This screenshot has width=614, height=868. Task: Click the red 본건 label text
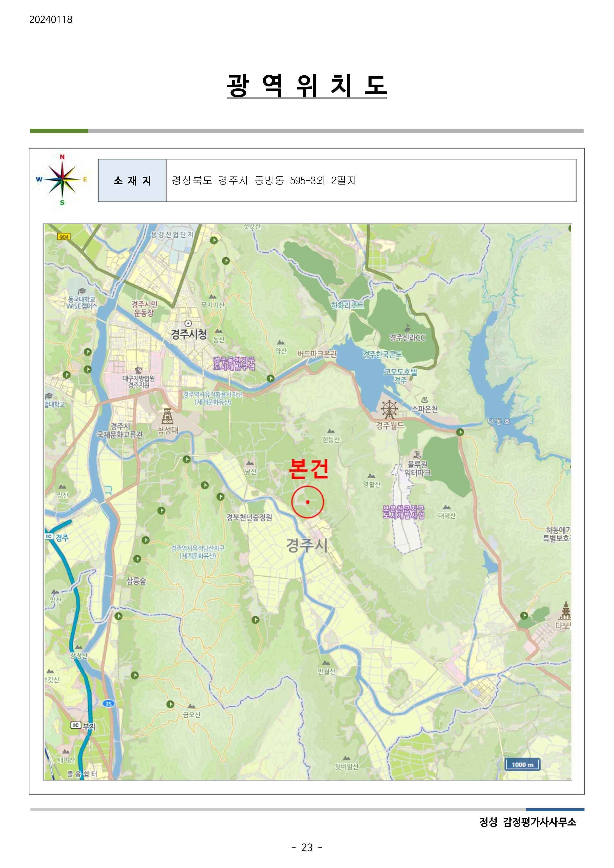(x=308, y=469)
